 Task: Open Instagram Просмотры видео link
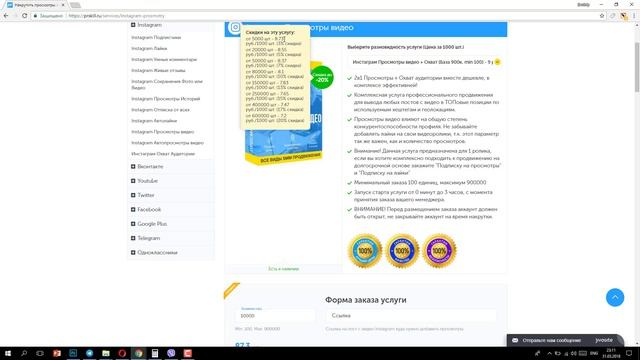click(x=162, y=132)
